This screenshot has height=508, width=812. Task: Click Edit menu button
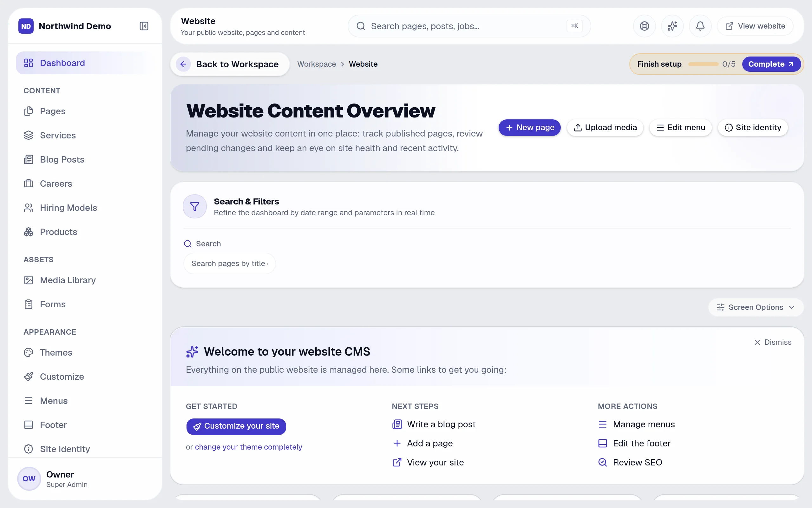point(680,128)
